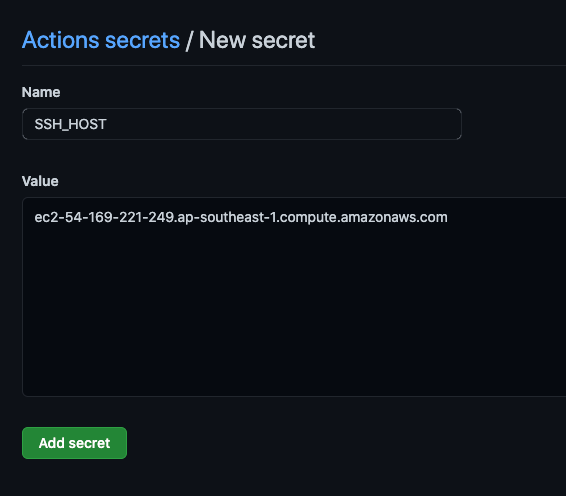Viewport: 566px width, 496px height.
Task: Select the word Actions in the breadcrumb link
Action: tap(61, 40)
